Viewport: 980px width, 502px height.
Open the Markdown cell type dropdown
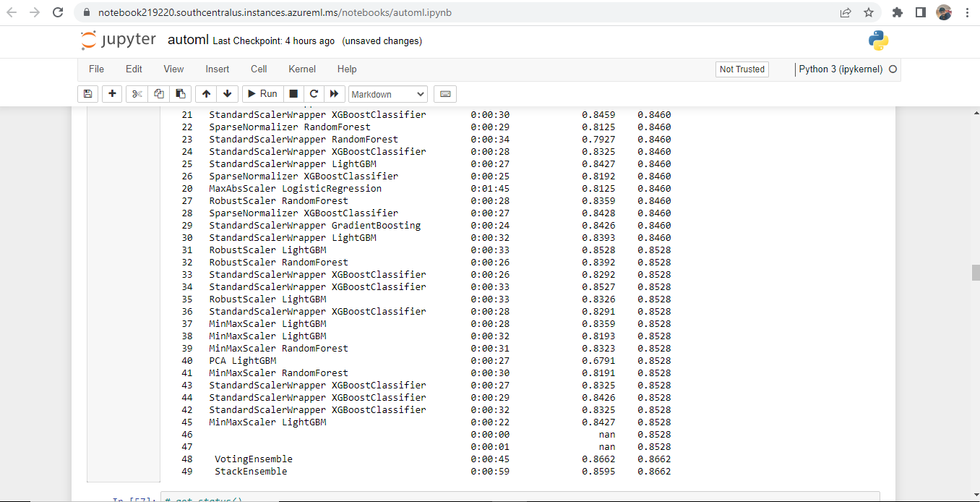[x=387, y=94]
